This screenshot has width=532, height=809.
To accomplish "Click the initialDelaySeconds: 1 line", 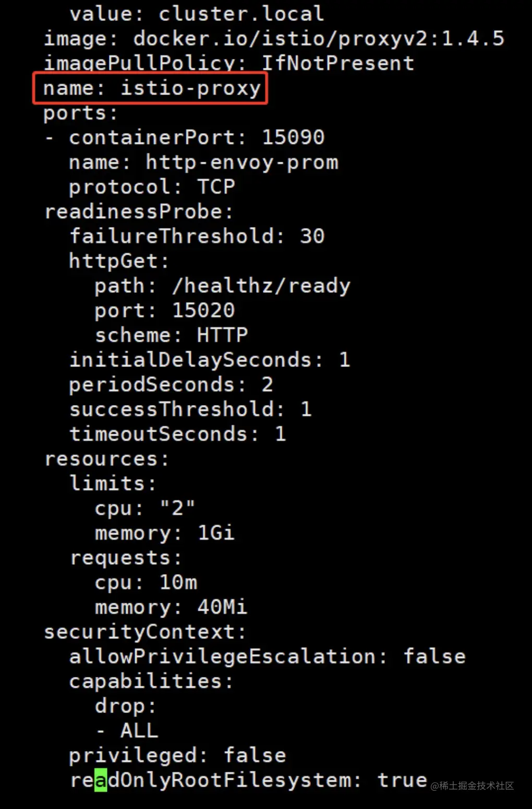I will pos(210,360).
